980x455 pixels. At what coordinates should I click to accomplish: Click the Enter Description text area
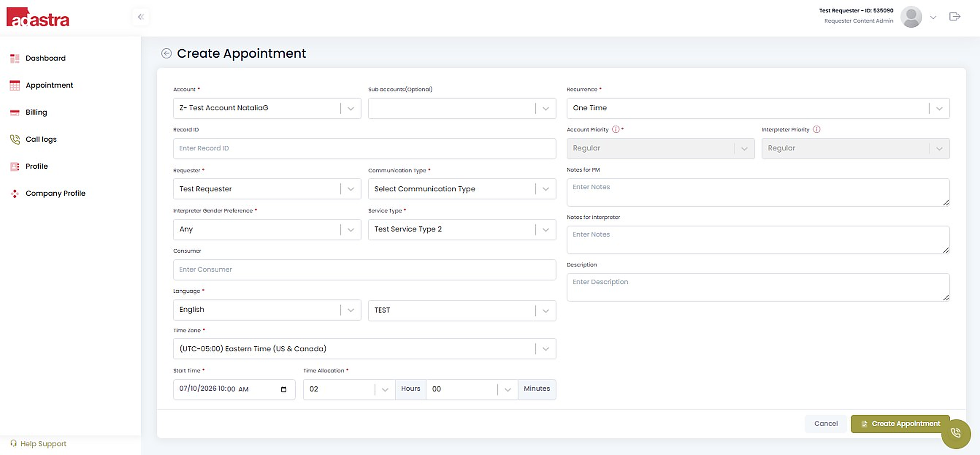tap(758, 287)
